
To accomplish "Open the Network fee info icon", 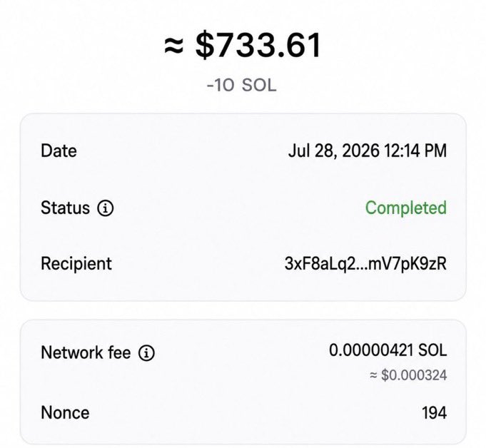I will (146, 353).
